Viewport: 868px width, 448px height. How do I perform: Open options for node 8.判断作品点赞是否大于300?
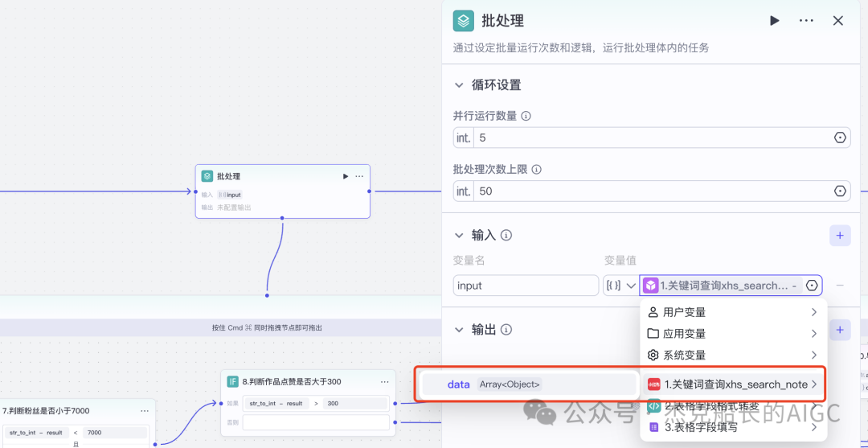(385, 381)
